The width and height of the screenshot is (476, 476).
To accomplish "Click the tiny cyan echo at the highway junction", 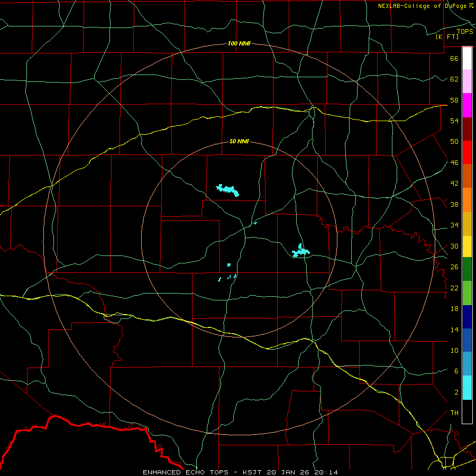I will (x=255, y=223).
